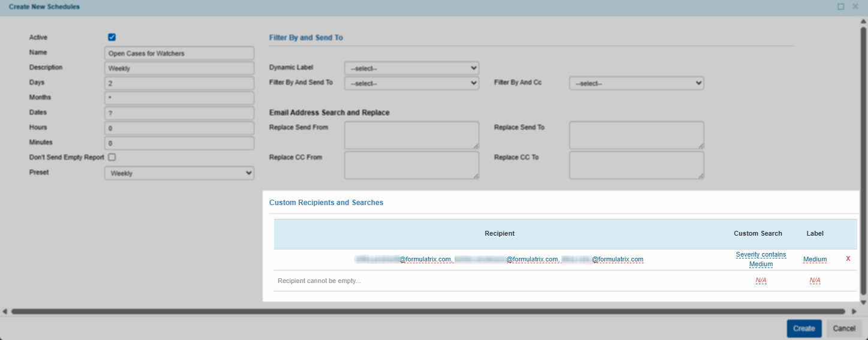This screenshot has height=340, width=868.
Task: Click the Name input field
Action: pos(179,53)
